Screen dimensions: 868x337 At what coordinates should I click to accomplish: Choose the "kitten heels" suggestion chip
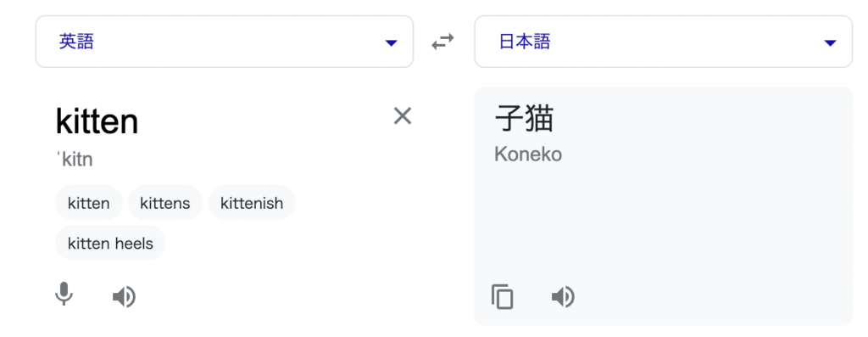point(110,243)
